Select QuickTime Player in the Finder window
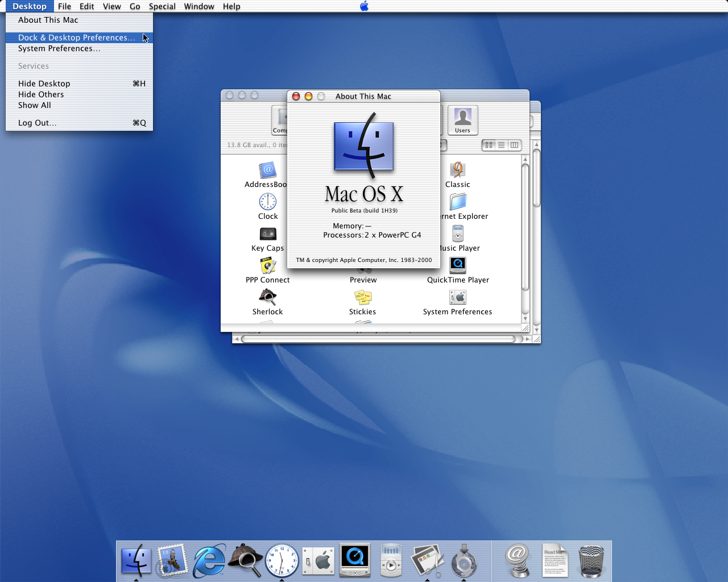 [x=458, y=265]
